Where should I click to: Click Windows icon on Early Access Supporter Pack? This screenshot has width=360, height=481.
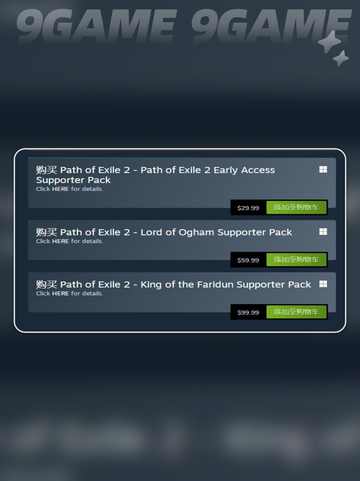(x=323, y=170)
